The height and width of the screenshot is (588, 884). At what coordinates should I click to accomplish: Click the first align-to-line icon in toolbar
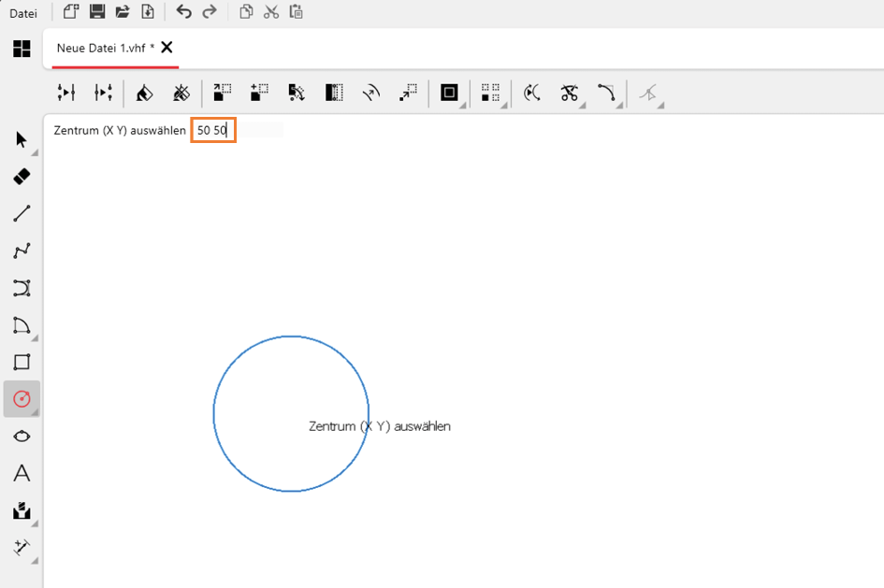point(66,93)
